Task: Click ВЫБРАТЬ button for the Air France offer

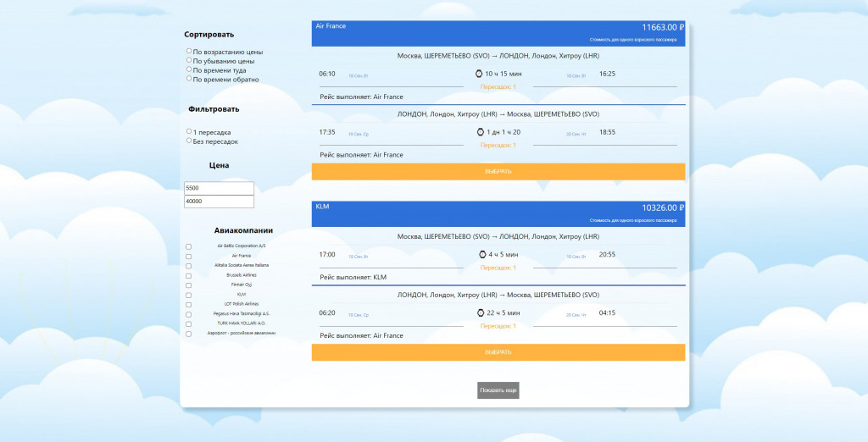Action: tap(498, 172)
